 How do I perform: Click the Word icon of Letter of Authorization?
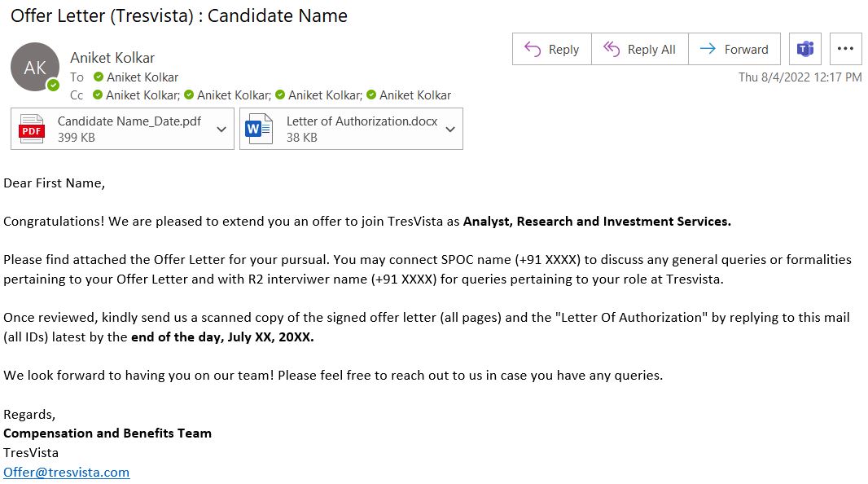tap(259, 129)
